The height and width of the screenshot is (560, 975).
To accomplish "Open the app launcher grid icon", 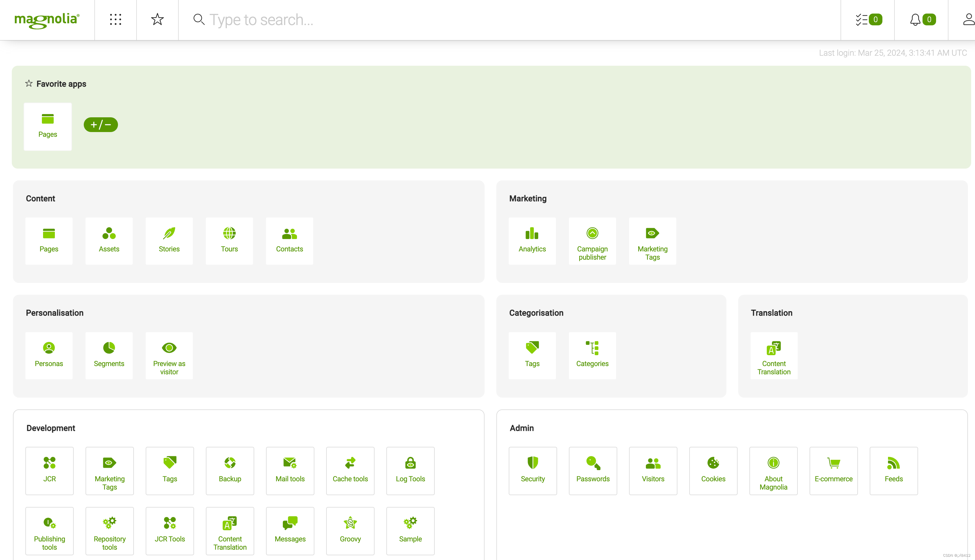I will point(115,20).
